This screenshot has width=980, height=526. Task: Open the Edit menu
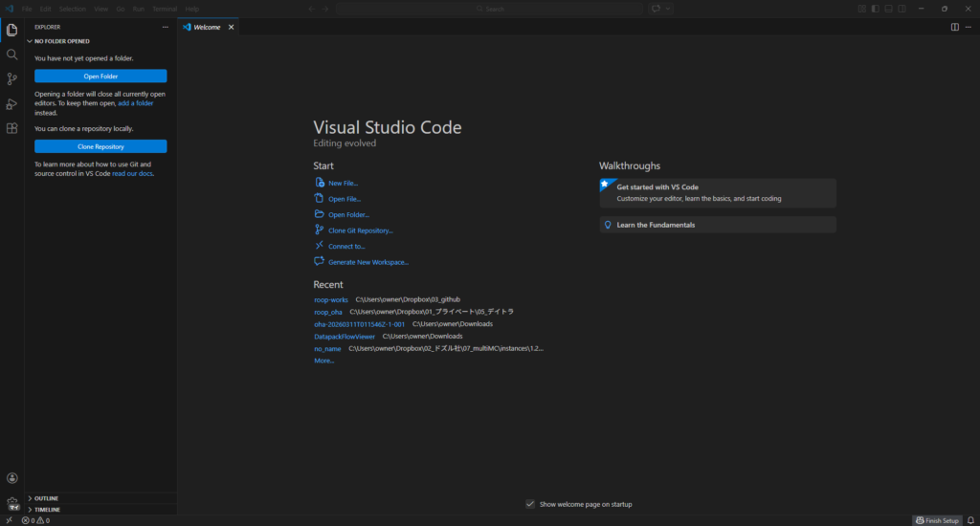[46, 9]
